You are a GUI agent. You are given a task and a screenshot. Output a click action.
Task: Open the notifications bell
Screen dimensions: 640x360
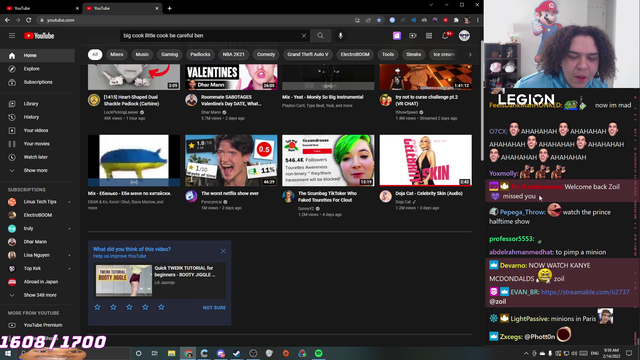445,36
